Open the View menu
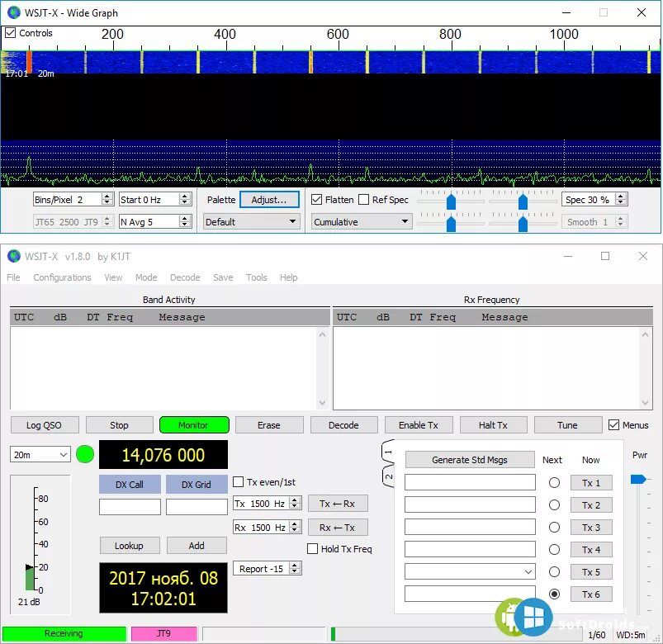The height and width of the screenshot is (644, 663). click(113, 277)
